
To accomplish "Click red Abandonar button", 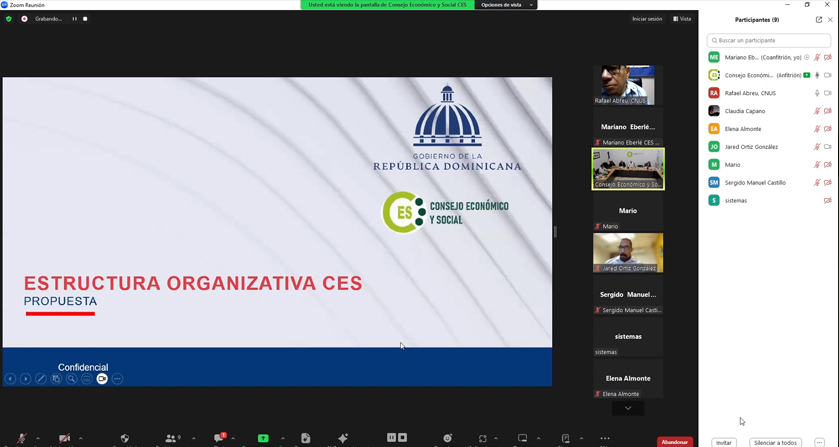I will [x=674, y=442].
